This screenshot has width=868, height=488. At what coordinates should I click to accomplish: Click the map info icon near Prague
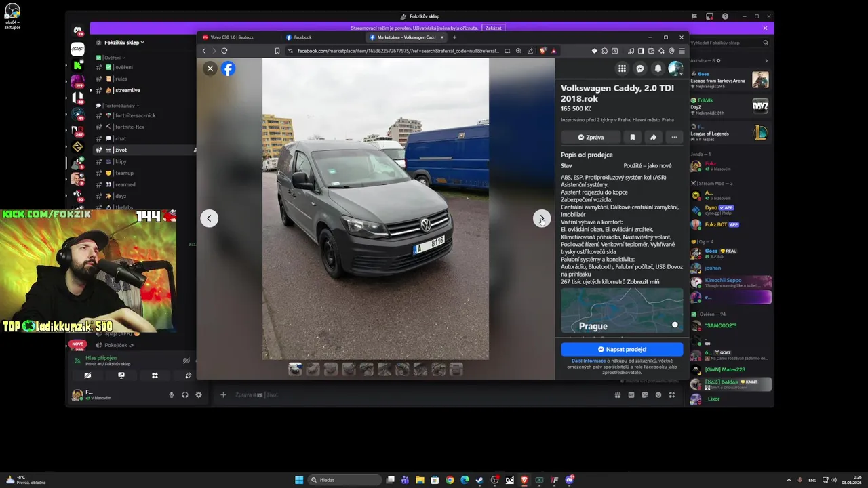[x=675, y=325]
